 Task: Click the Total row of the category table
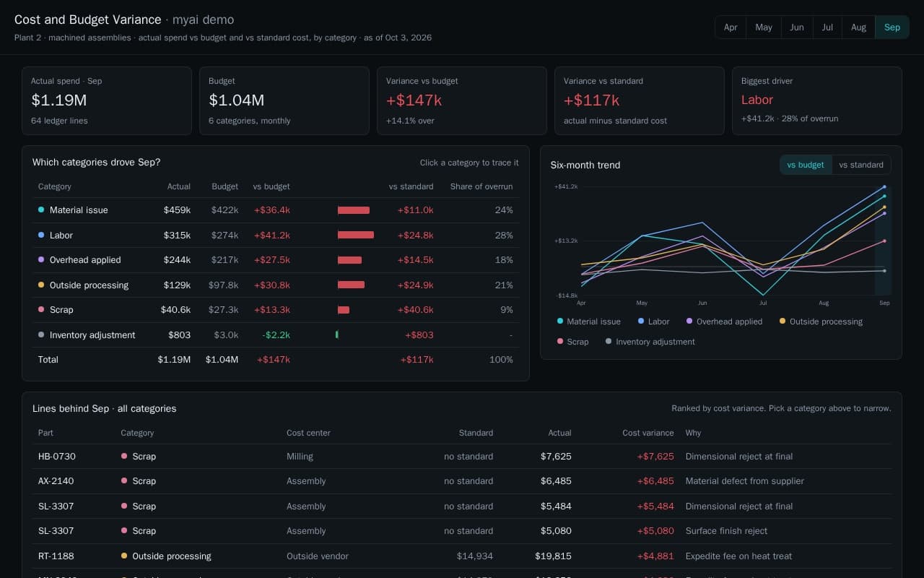click(x=276, y=360)
